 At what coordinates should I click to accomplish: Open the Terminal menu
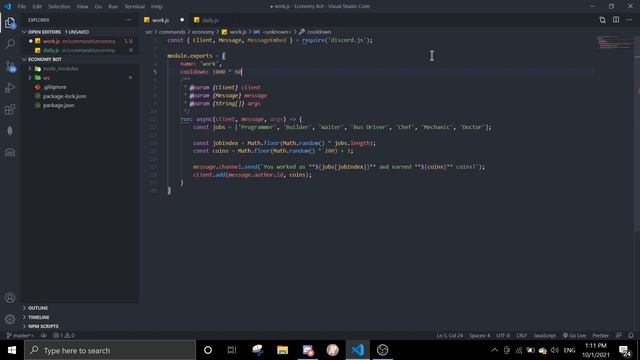(x=135, y=7)
